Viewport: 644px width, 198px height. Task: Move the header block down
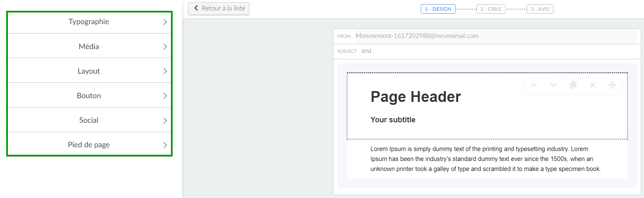(x=554, y=85)
